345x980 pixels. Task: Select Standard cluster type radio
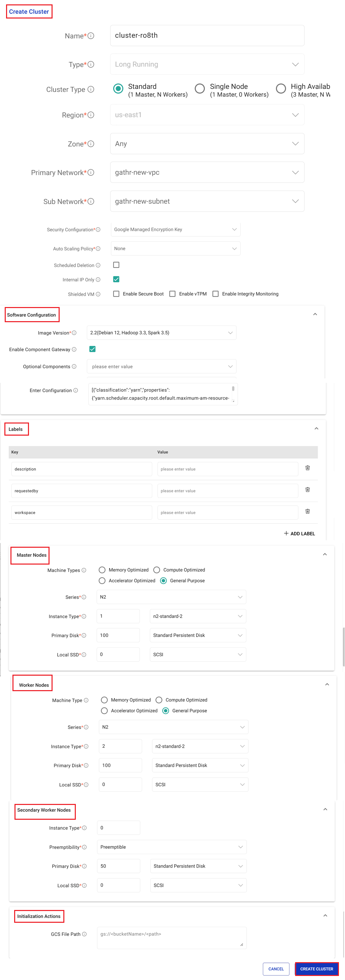coord(119,89)
